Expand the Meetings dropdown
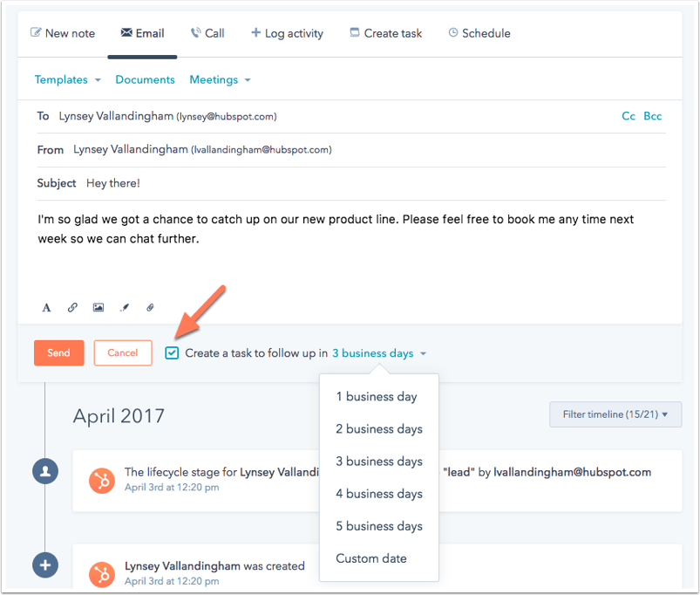 coord(220,79)
